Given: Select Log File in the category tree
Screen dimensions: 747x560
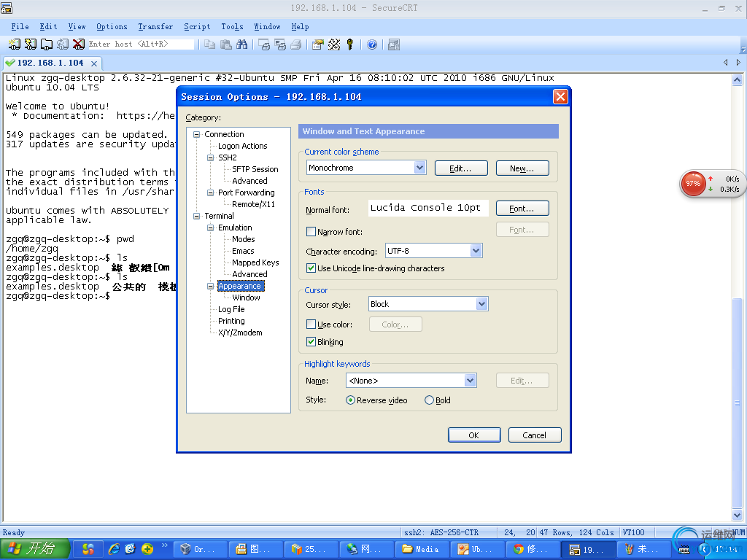Looking at the screenshot, I should tap(231, 309).
